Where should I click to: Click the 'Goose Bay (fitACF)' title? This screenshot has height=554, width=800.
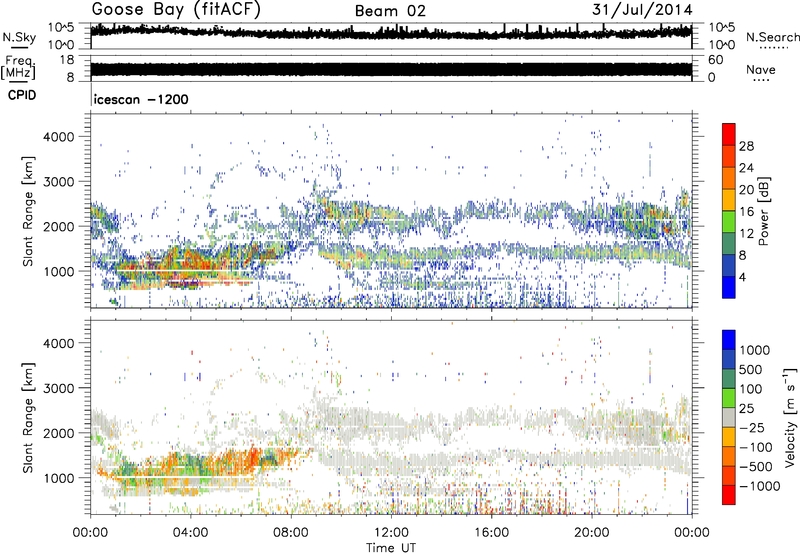click(176, 9)
